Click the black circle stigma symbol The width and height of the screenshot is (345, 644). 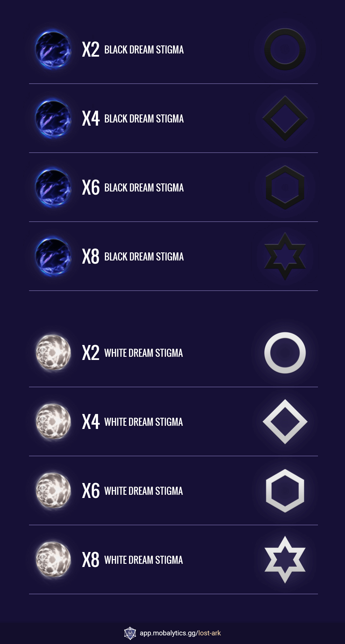coord(285,49)
